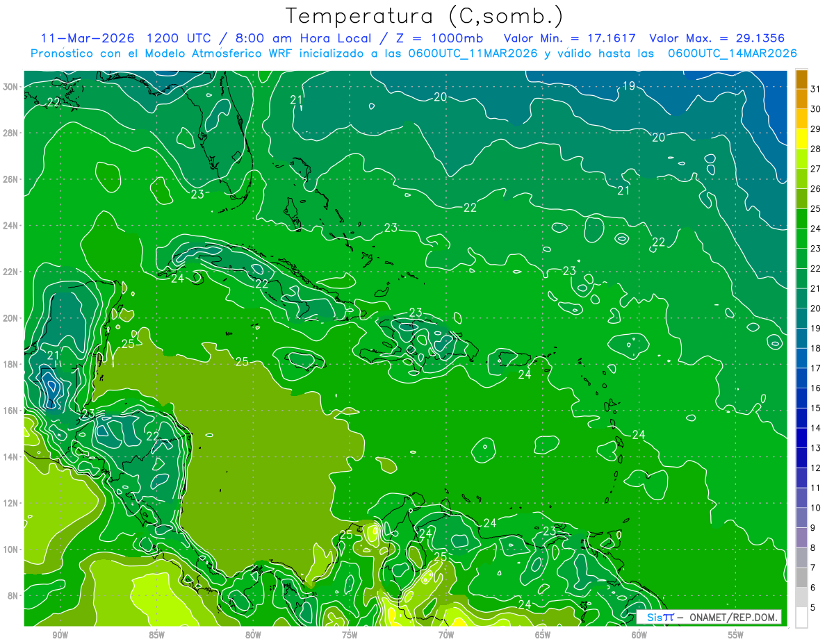Click the '28N' latitude axis label
Image resolution: width=834 pixels, height=644 pixels.
pos(10,133)
